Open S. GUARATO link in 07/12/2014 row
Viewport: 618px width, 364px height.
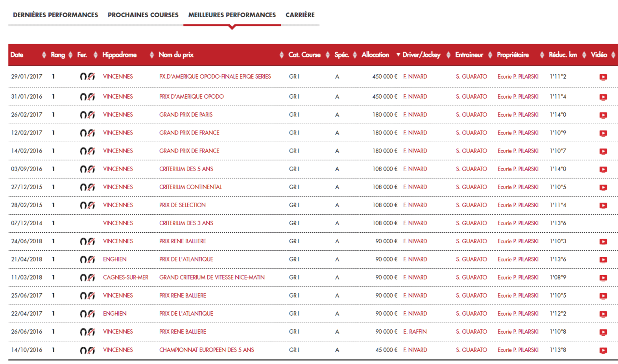click(x=472, y=223)
